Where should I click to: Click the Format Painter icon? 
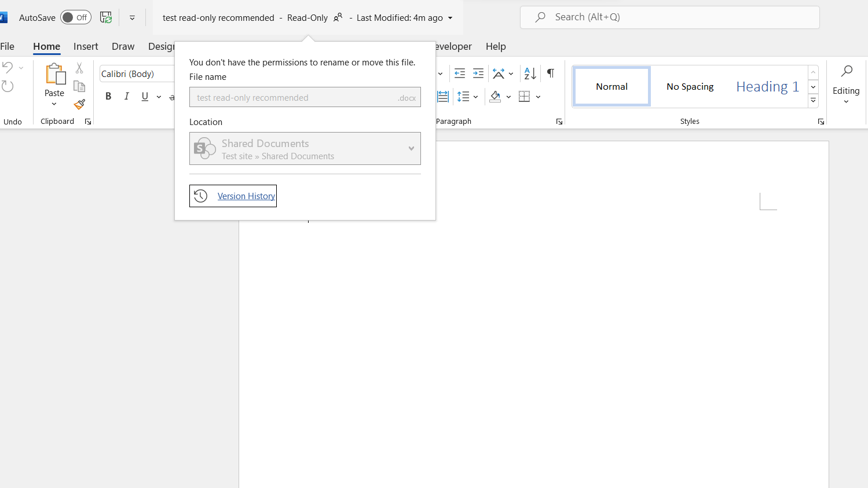pos(79,105)
